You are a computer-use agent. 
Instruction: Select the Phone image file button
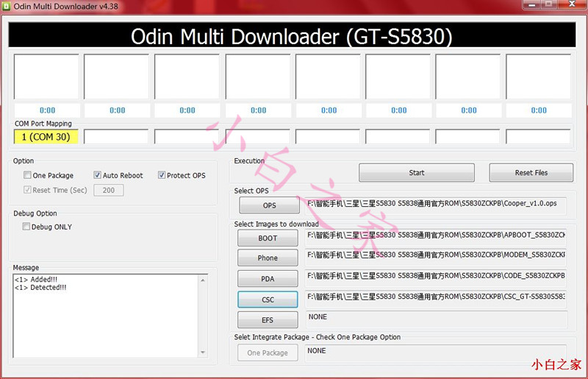(x=268, y=258)
